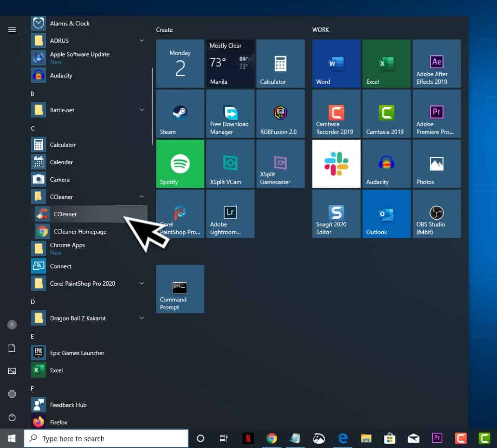Open the Manila weather tile
The width and height of the screenshot is (497, 448).
230,64
